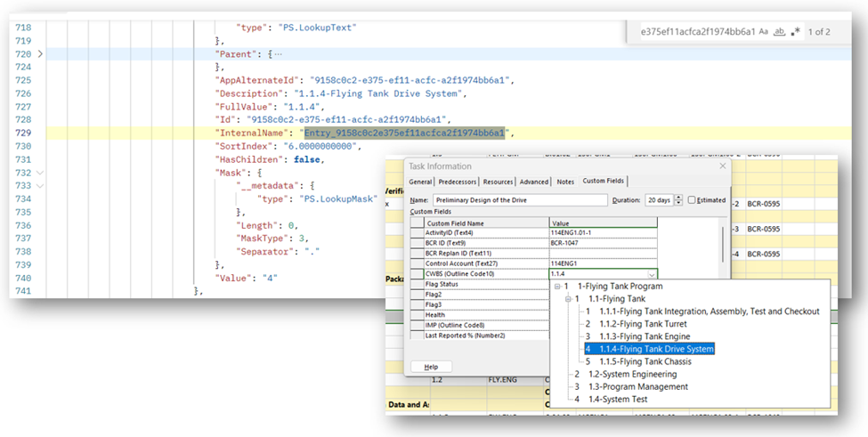The height and width of the screenshot is (437, 868).
Task: Open the Resources tab
Action: click(498, 182)
